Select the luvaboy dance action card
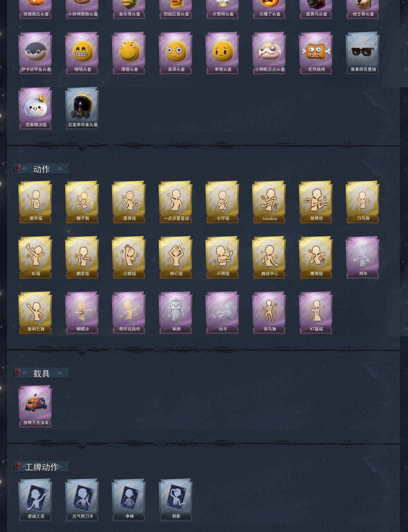 tap(269, 202)
